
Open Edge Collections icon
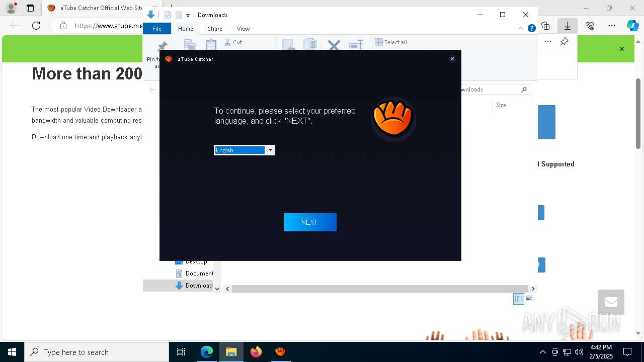(545, 26)
